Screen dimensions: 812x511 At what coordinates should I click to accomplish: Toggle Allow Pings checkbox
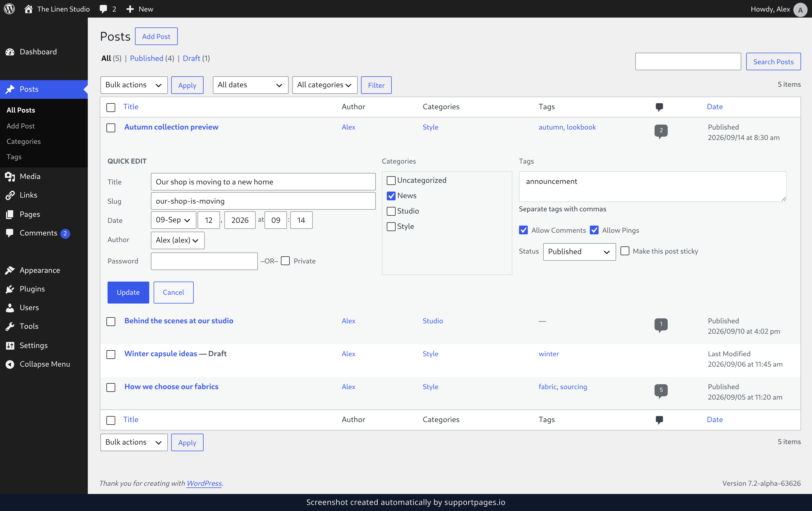click(594, 230)
